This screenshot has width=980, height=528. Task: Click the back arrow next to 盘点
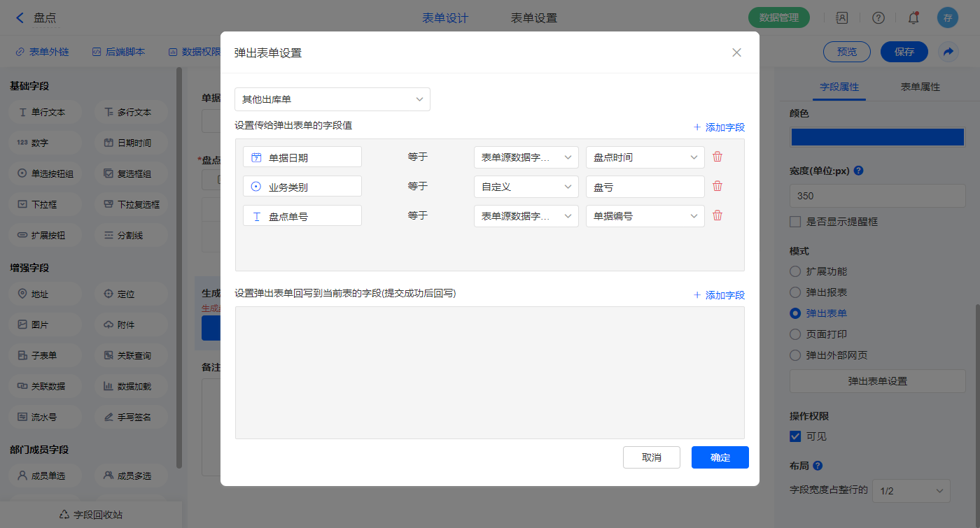click(x=20, y=18)
